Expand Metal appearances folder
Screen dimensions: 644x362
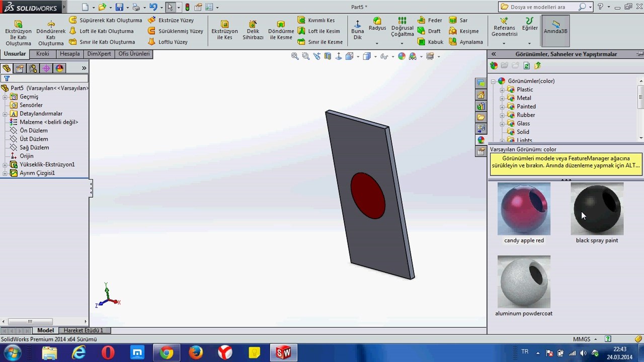(x=502, y=98)
